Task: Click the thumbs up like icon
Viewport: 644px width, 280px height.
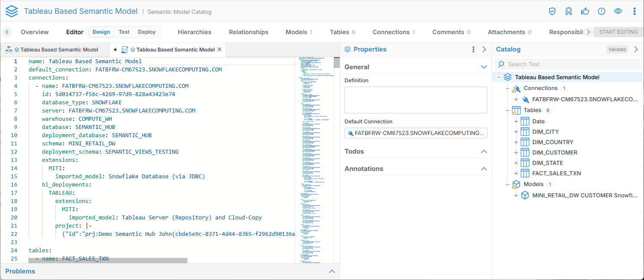Action: tap(585, 11)
